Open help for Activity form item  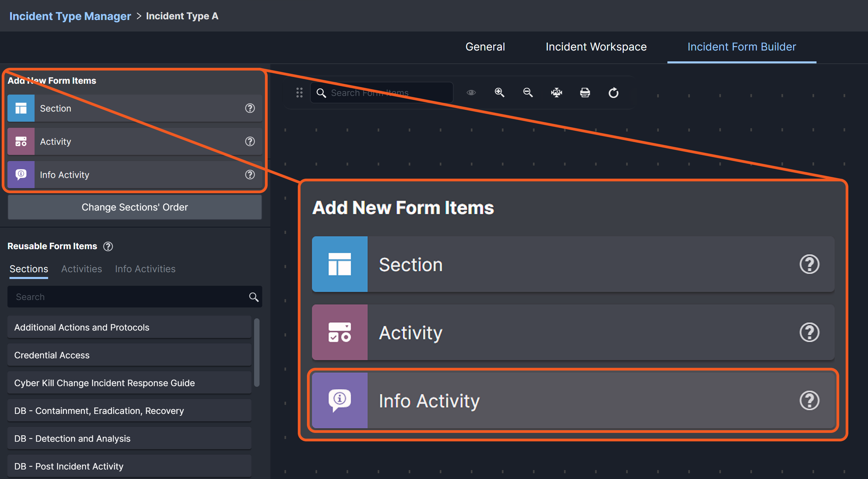tap(250, 141)
